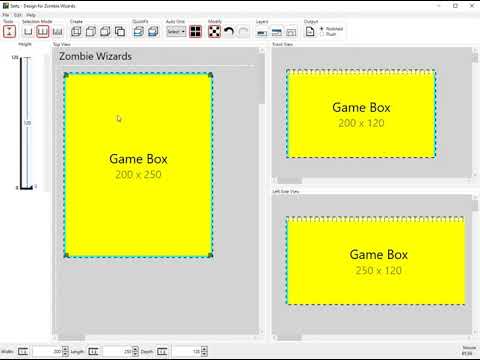Click the '250 x 120' dimension text
This screenshot has height=360, width=480.
(x=378, y=270)
